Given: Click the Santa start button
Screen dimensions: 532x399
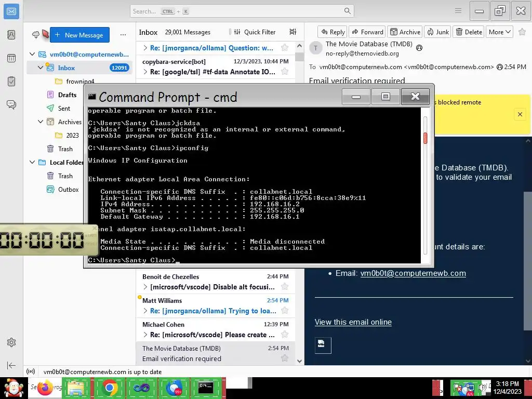Looking at the screenshot, I should pyautogui.click(x=14, y=388).
